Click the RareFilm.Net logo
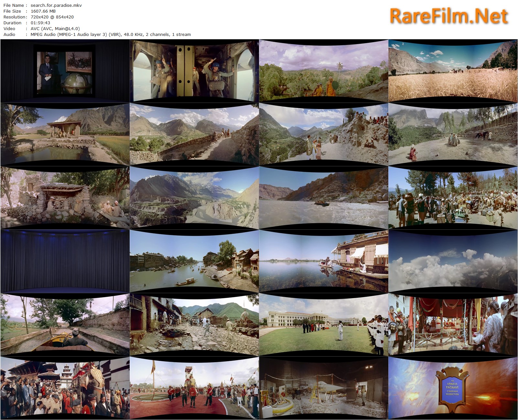The width and height of the screenshot is (518, 420). 448,16
